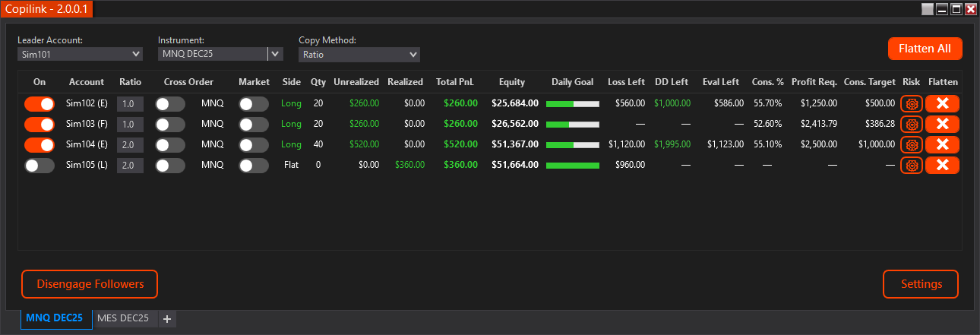Click the Ratio field for Sim104
The height and width of the screenshot is (335, 980).
[130, 144]
